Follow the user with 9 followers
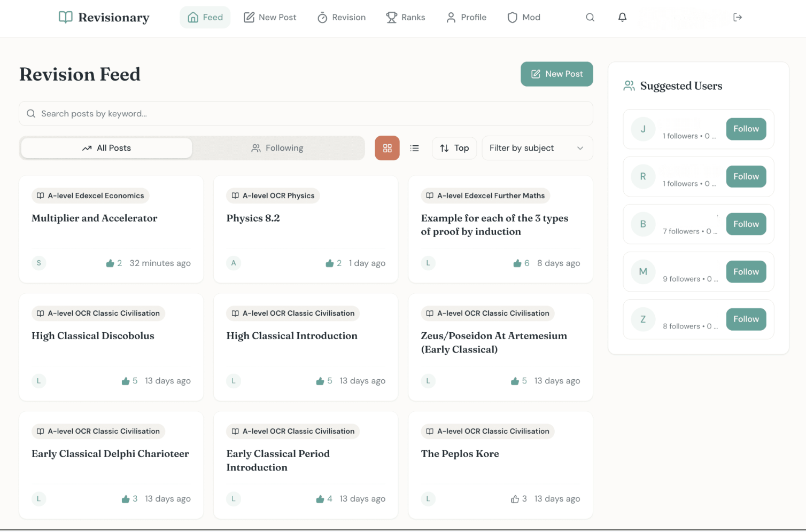Screen dimensions: 806x532 tap(746, 271)
